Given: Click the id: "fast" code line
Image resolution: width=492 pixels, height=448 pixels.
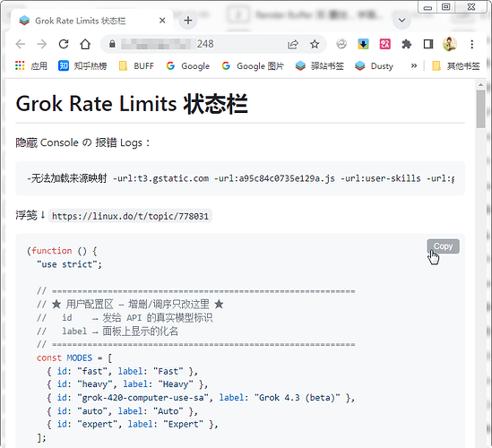Looking at the screenshot, I should tap(122, 372).
